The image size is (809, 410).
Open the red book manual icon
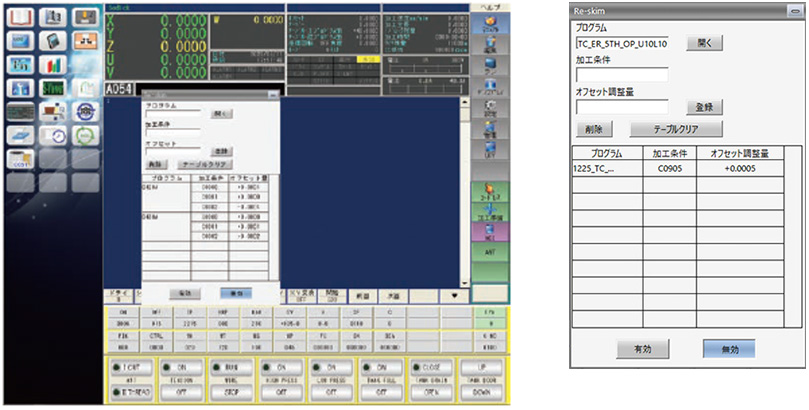coord(20,18)
